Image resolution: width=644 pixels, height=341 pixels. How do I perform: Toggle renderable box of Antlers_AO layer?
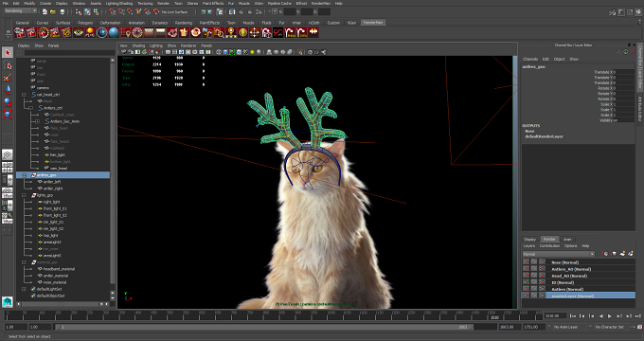click(x=527, y=269)
